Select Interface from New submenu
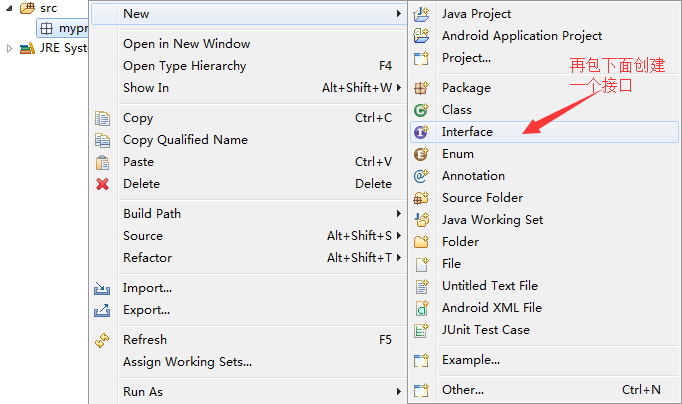682x404 pixels. (x=544, y=132)
